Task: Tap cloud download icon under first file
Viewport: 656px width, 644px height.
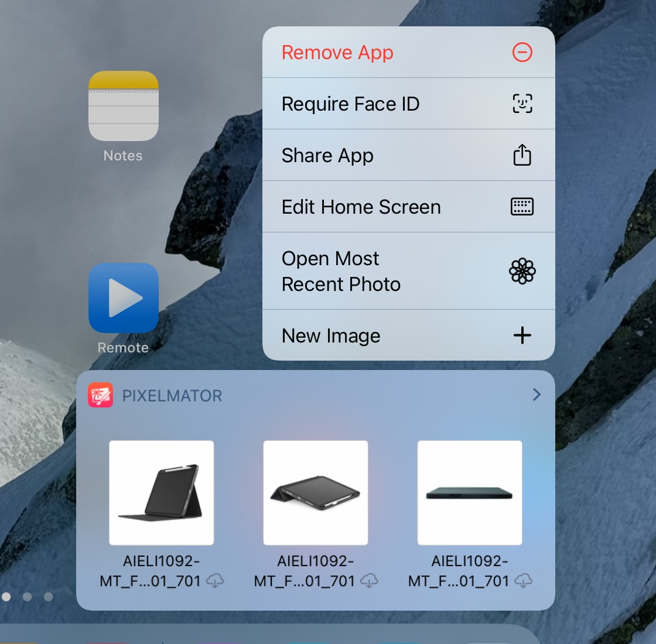Action: (x=215, y=581)
